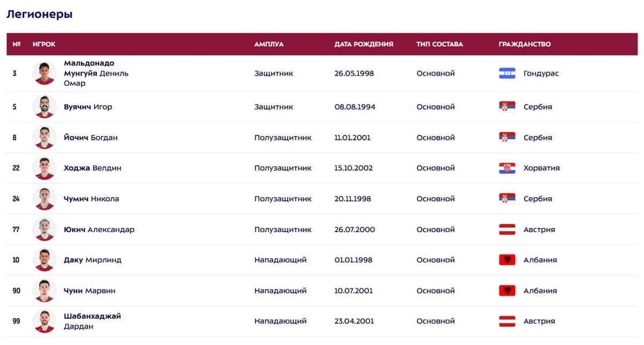Click Austria flag in Шабанхаджай row
This screenshot has width=644, height=345.
507,321
